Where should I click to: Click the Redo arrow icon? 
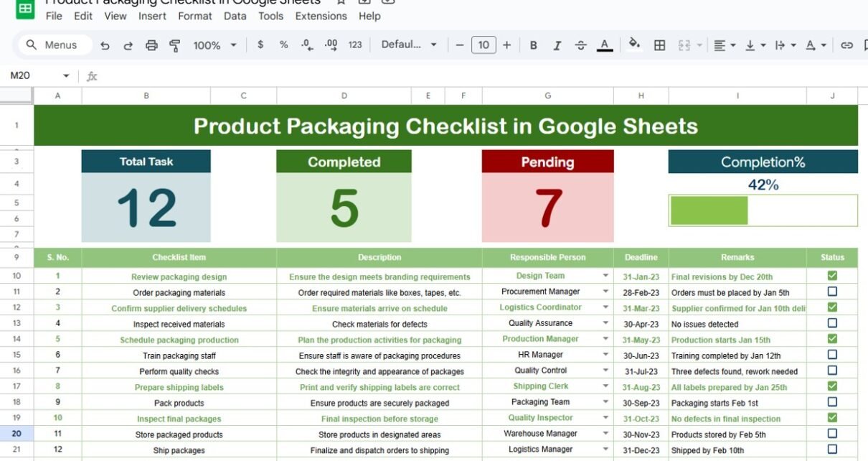pyautogui.click(x=128, y=45)
